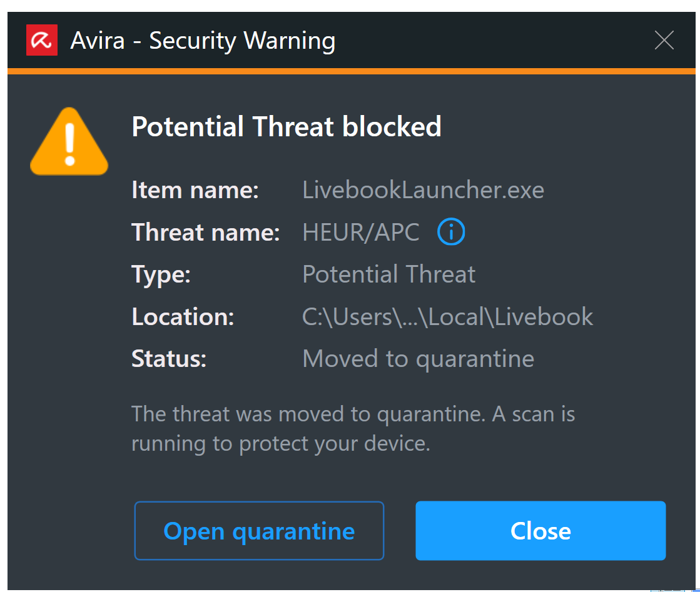Click the Avira logo in the title bar
This screenshot has height=592, width=700.
(x=41, y=39)
